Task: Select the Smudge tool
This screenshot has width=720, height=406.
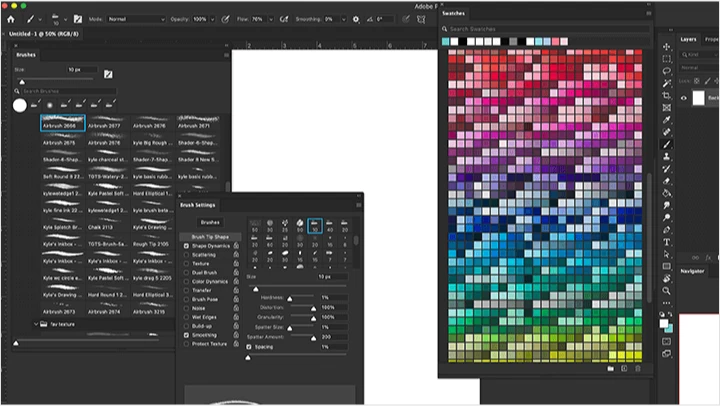Action: pos(666,205)
